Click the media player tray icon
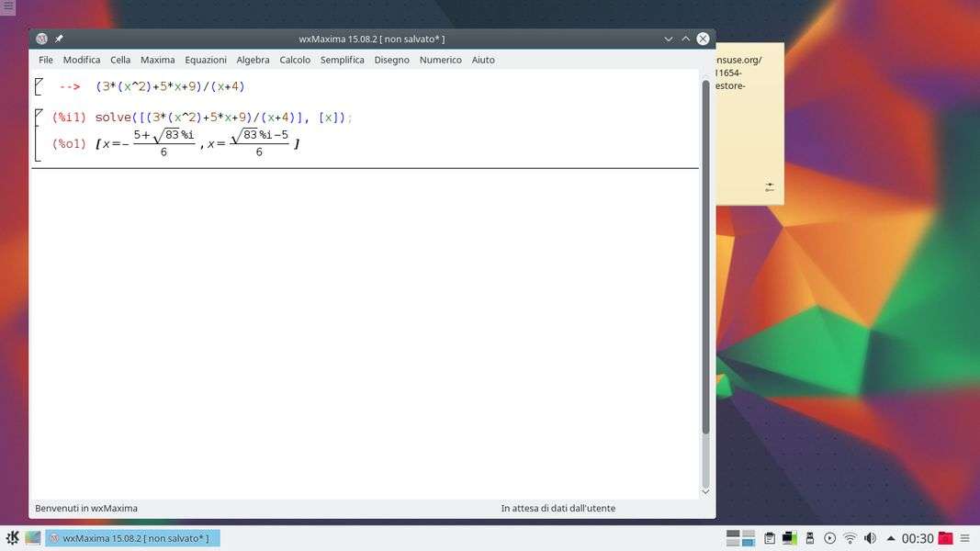 pos(830,538)
